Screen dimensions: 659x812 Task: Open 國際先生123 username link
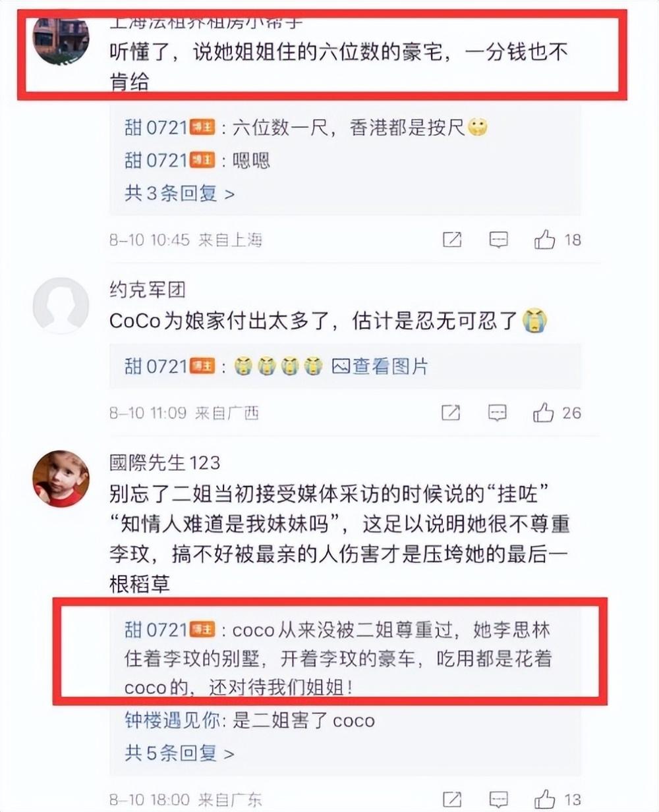pos(165,462)
